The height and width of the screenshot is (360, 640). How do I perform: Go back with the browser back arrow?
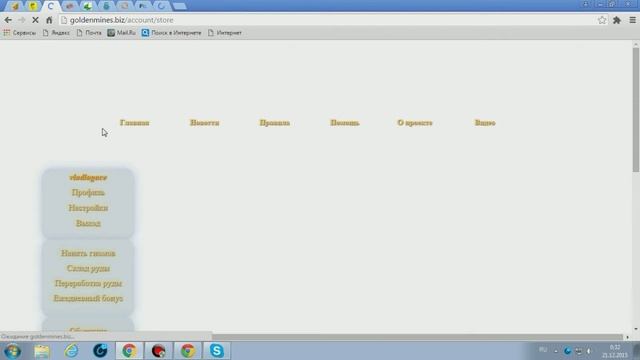pos(8,20)
